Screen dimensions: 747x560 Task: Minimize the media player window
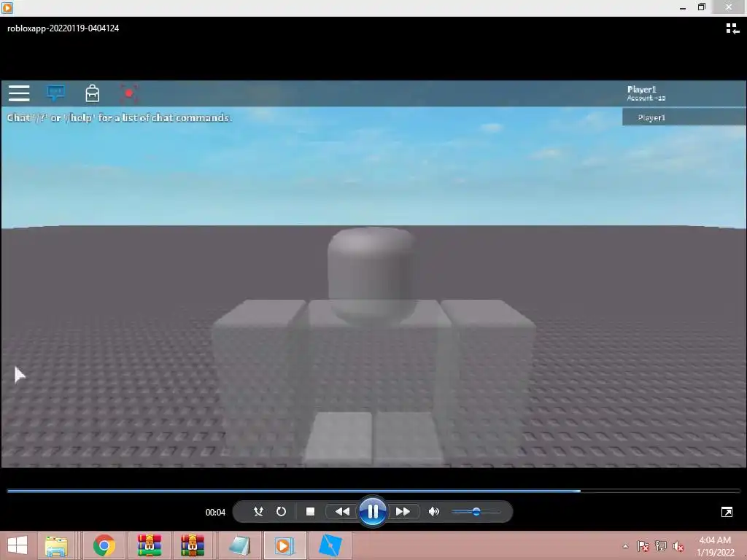(x=683, y=7)
